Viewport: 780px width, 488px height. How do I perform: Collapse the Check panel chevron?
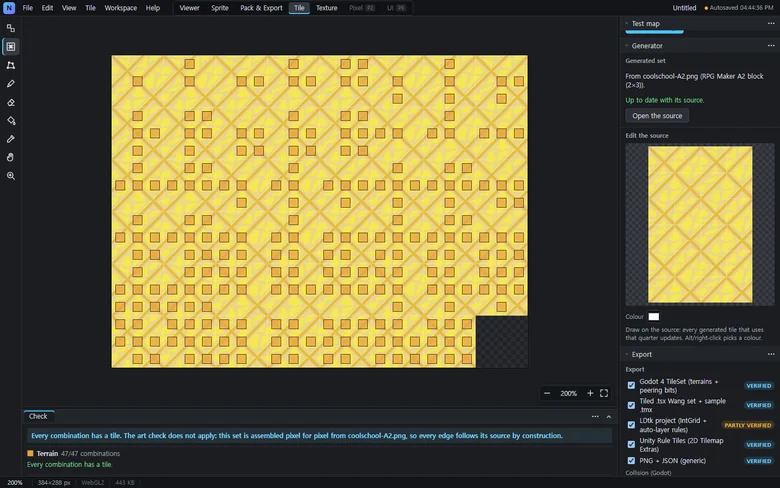[609, 416]
